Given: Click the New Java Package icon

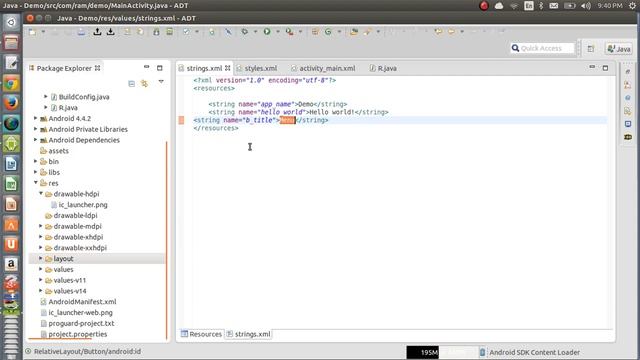Looking at the screenshot, I should click(315, 31).
